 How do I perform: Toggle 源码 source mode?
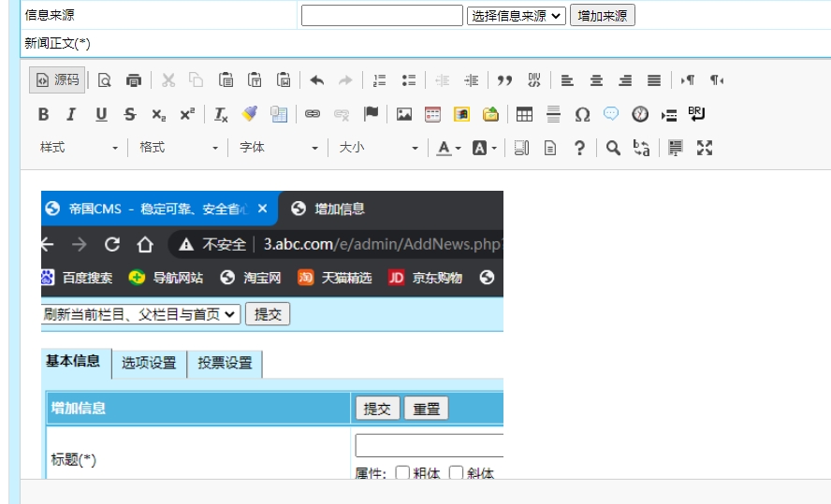(57, 80)
